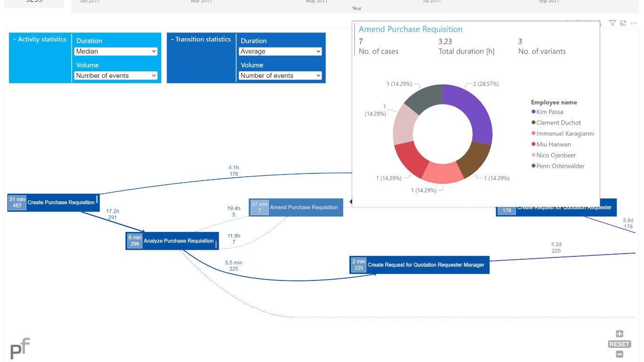Click the 31 min 467 statistics badge
This screenshot has width=644, height=362.
point(17,203)
